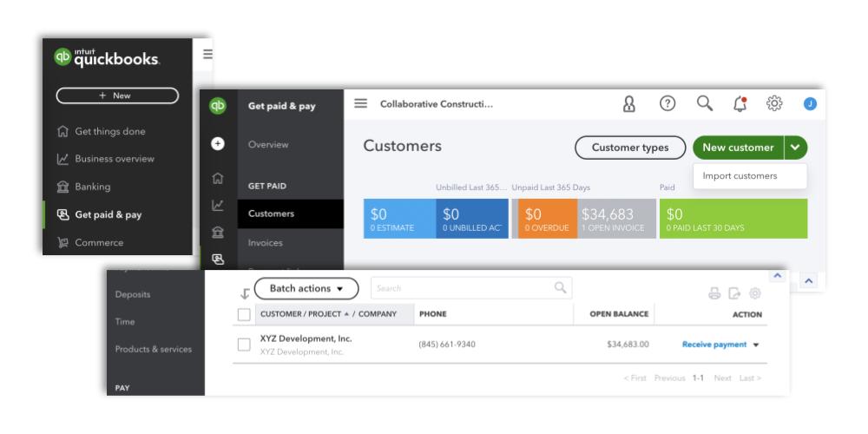868x434 pixels.
Task: Click the New customer button
Action: [738, 148]
